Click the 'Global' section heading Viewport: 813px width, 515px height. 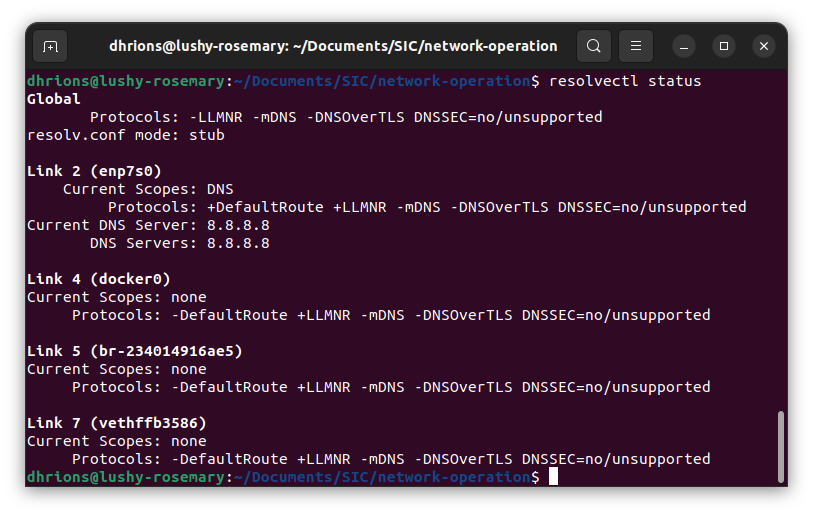click(x=54, y=99)
